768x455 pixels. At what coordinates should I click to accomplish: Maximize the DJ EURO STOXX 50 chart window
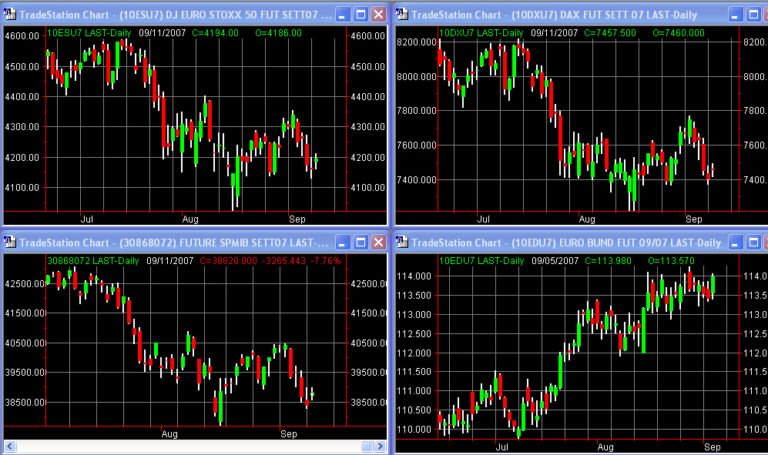[x=360, y=15]
